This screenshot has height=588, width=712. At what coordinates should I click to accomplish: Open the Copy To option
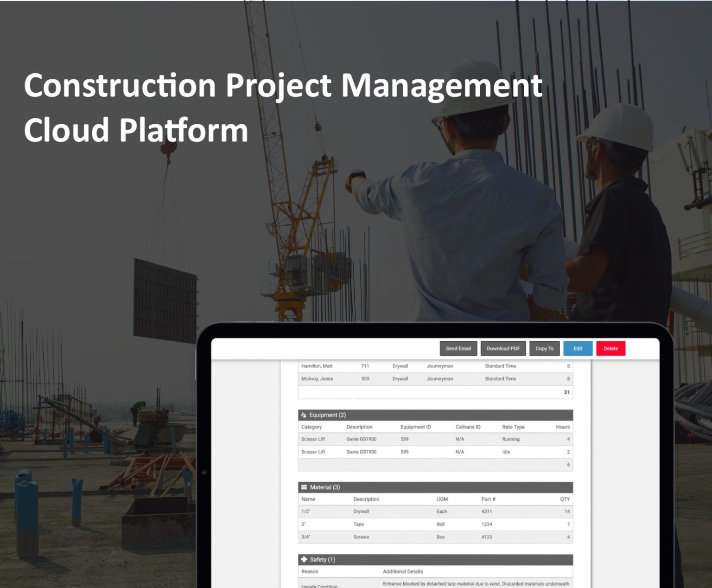coord(544,349)
